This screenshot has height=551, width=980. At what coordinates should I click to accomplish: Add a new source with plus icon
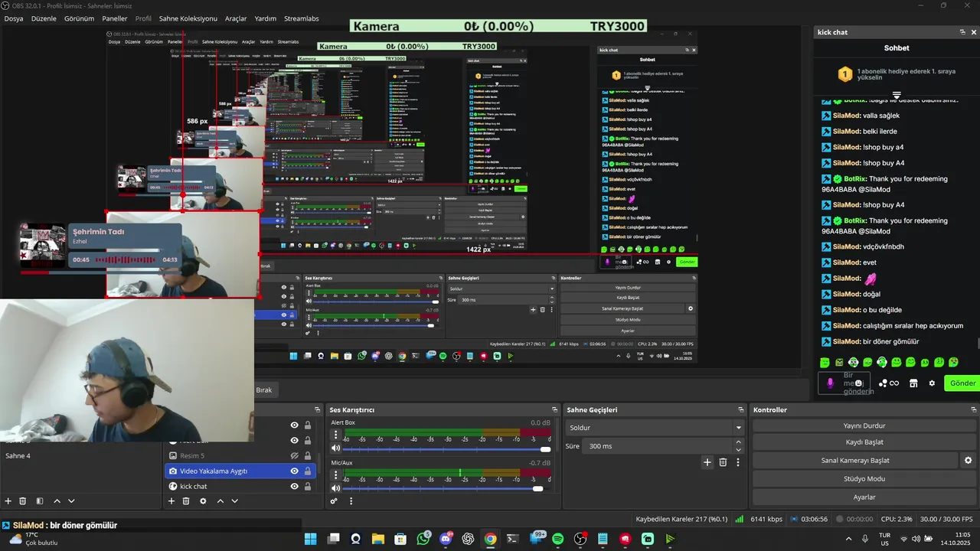[171, 501]
